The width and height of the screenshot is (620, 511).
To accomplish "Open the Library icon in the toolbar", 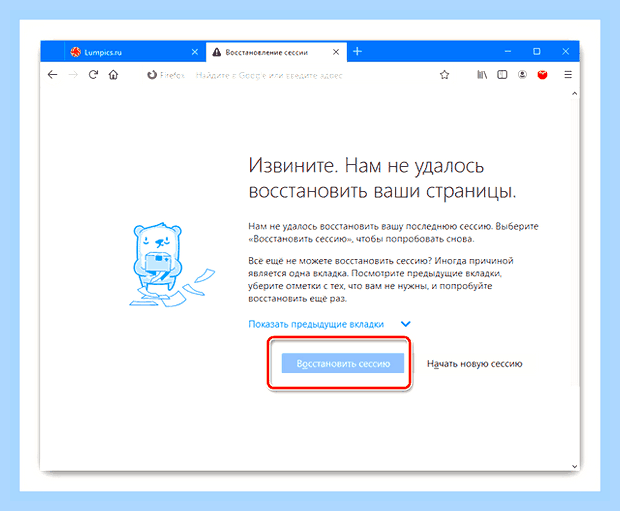I will (x=482, y=75).
